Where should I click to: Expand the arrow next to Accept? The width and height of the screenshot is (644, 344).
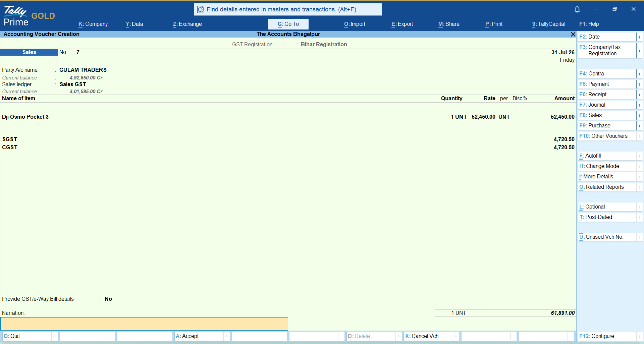226,336
